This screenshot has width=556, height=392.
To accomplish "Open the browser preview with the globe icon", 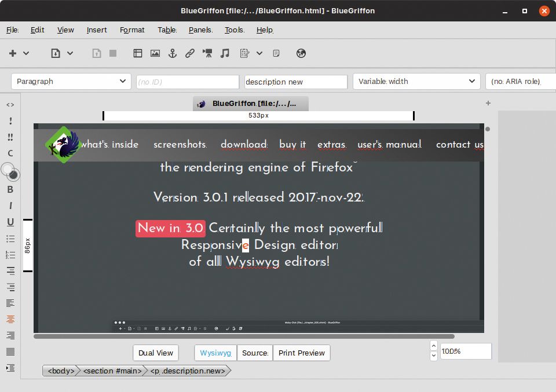I will click(301, 53).
